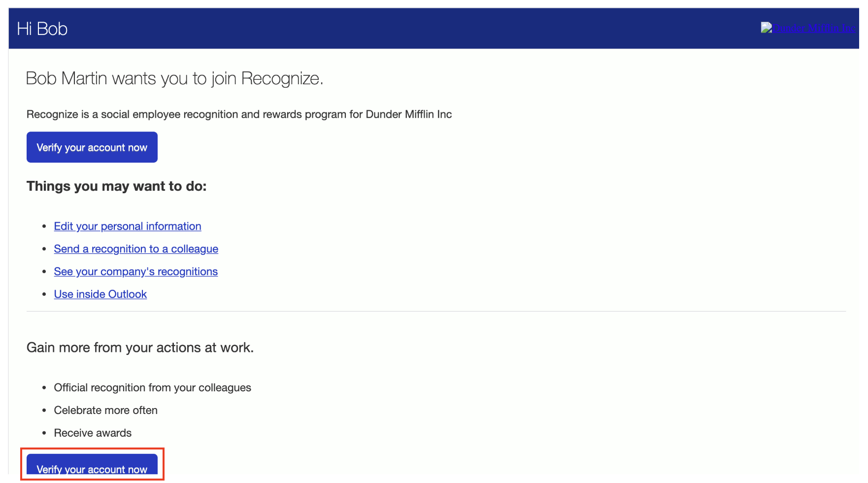Click Gain more from your actions heading
Image resolution: width=868 pixels, height=483 pixels.
[x=140, y=347]
